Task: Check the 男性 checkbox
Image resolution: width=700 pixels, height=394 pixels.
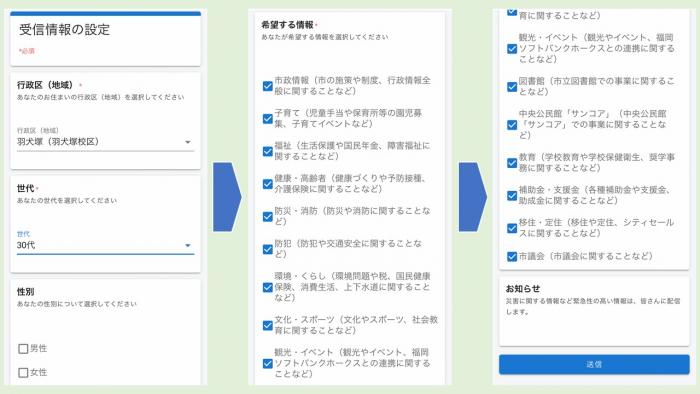Action: pos(23,348)
